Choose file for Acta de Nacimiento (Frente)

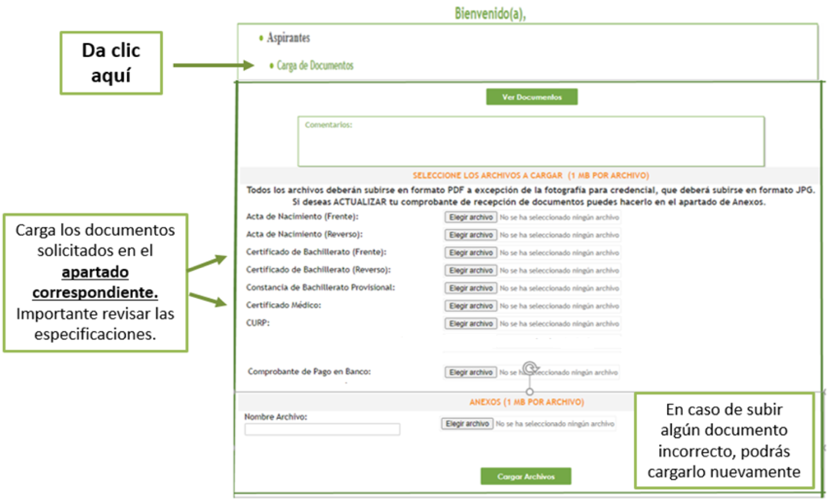[x=470, y=217]
